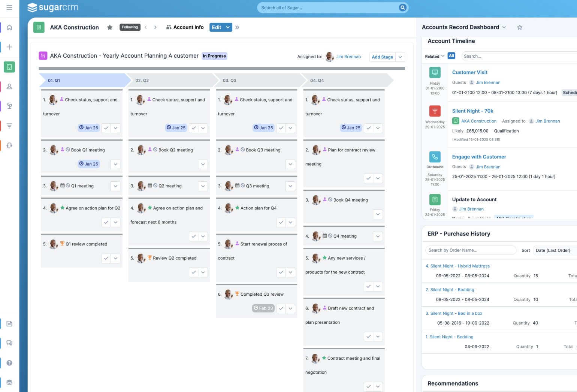
Task: Select the 03. Q3 stage
Action: pos(260,81)
